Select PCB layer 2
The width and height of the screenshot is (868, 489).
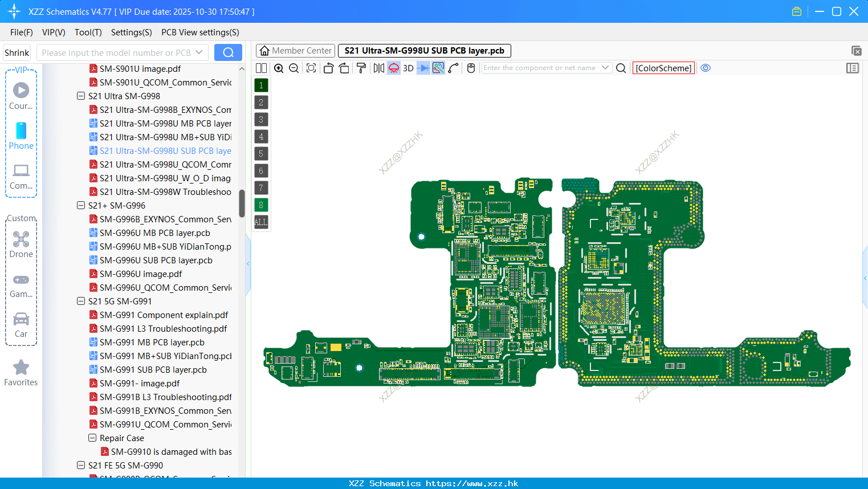click(x=261, y=102)
